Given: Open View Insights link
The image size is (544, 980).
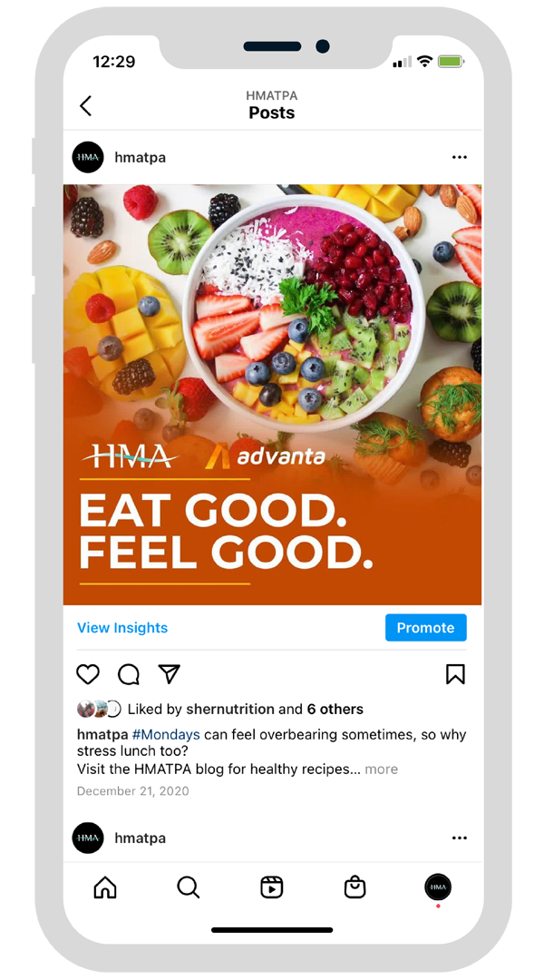Looking at the screenshot, I should tap(122, 628).
